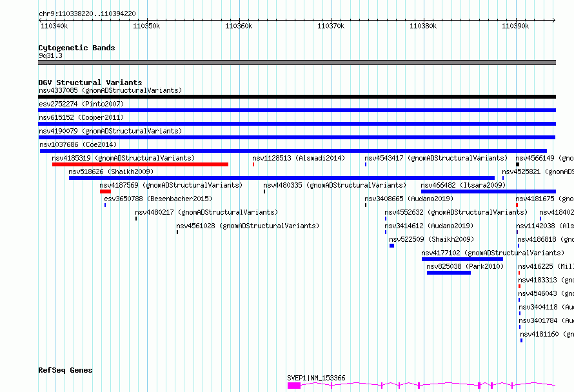Open the nsv4561028 gnomAD variant label
The image size is (574, 392).
(x=248, y=226)
